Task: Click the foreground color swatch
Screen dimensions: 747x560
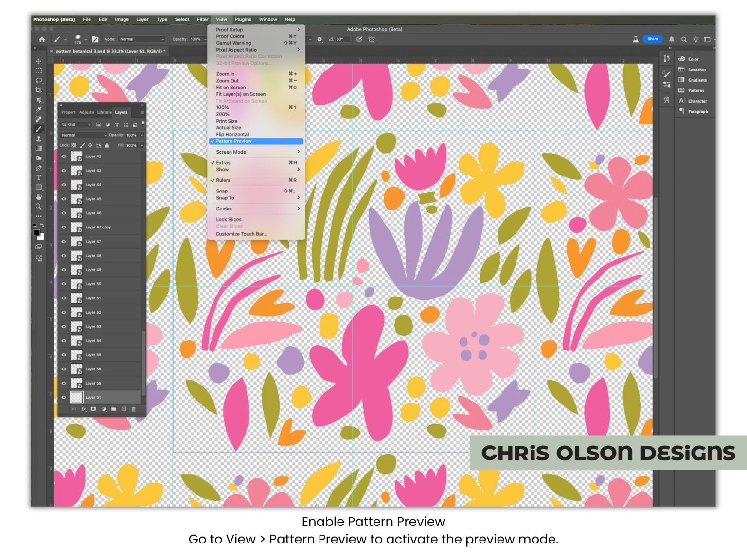Action: pos(36,233)
